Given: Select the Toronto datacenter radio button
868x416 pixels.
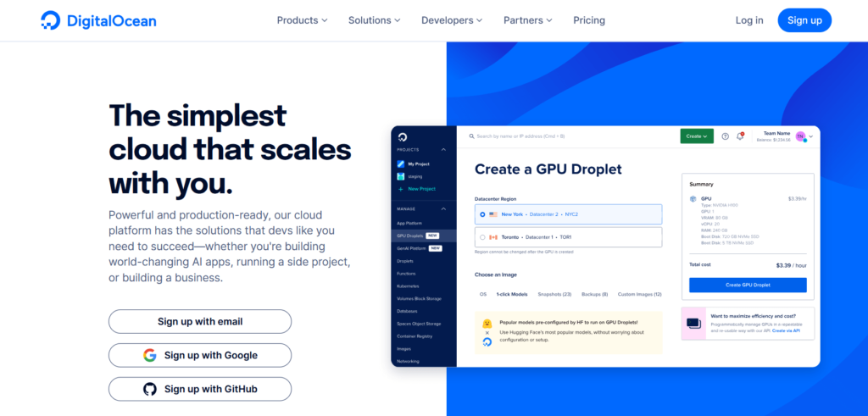Looking at the screenshot, I should [x=482, y=237].
